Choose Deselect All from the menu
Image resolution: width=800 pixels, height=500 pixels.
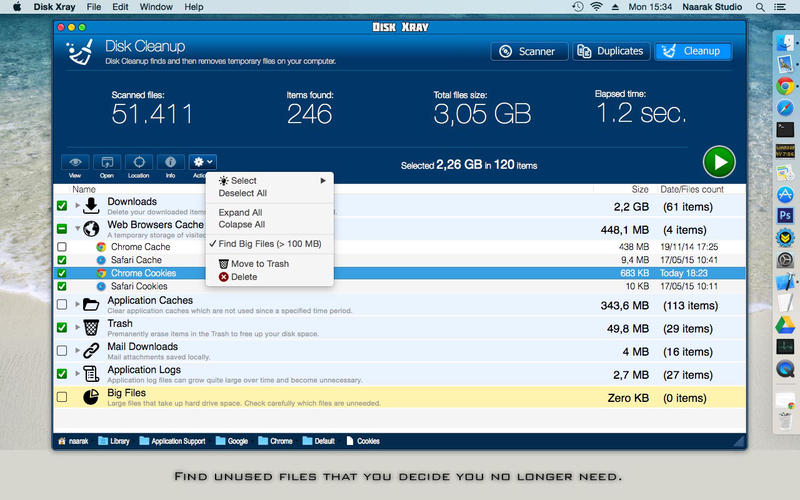269,193
